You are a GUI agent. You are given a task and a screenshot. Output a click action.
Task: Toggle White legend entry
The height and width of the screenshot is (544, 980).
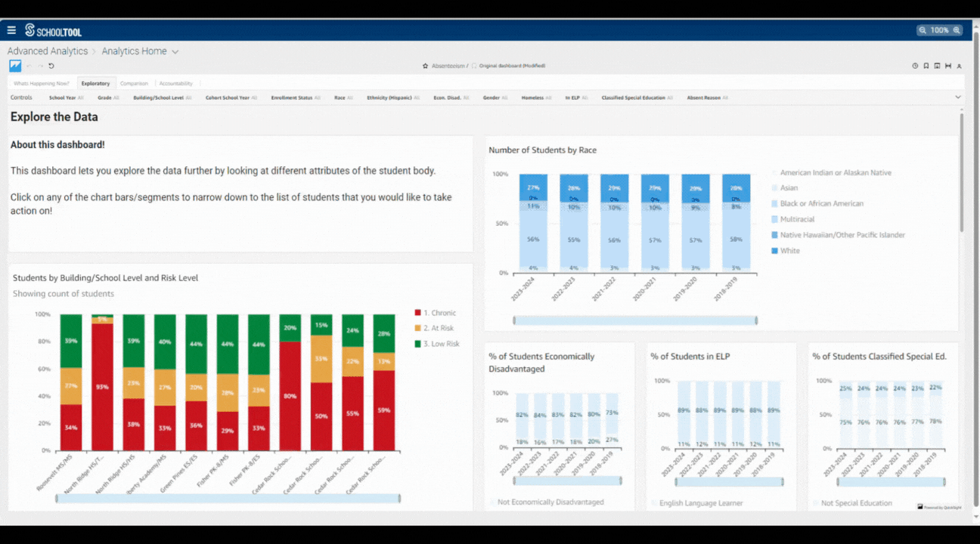pos(786,251)
